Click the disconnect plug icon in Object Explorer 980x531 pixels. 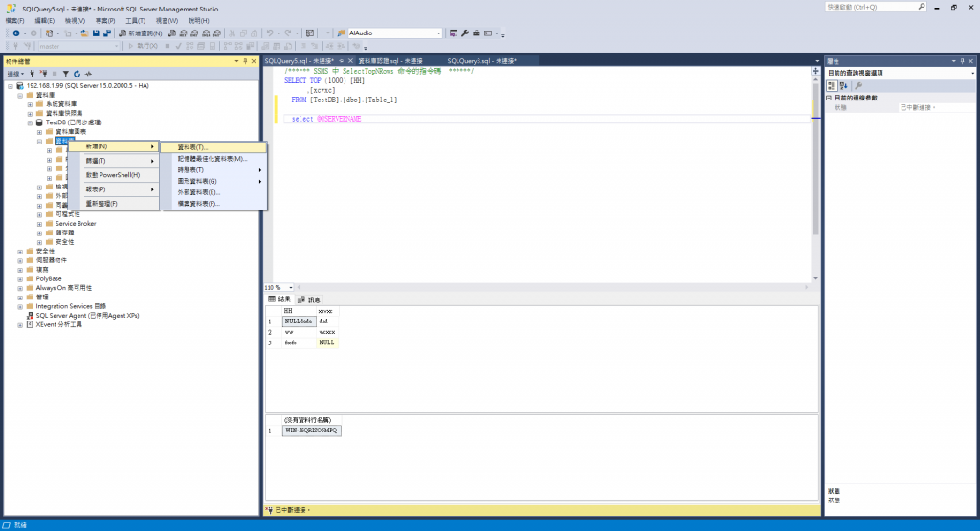(x=43, y=74)
